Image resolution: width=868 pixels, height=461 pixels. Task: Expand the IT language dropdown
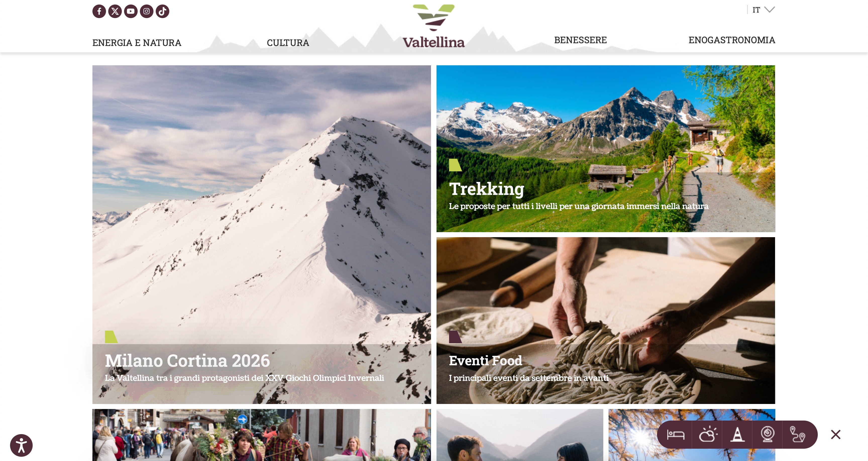763,10
